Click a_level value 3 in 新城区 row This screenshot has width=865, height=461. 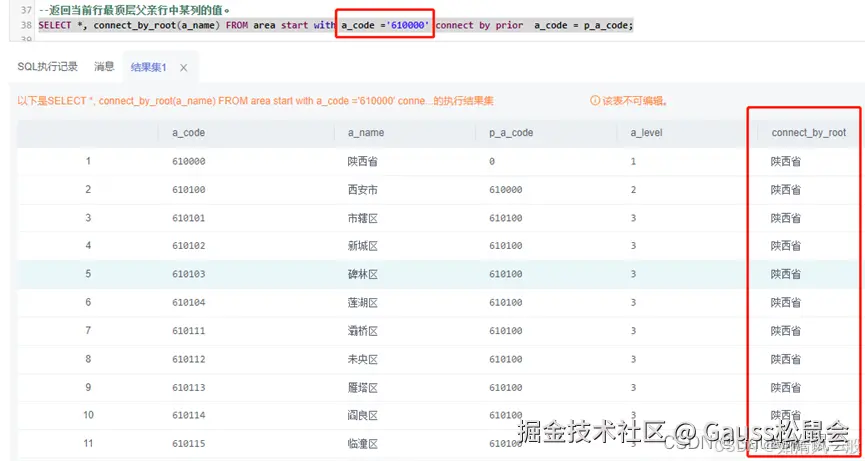point(633,246)
